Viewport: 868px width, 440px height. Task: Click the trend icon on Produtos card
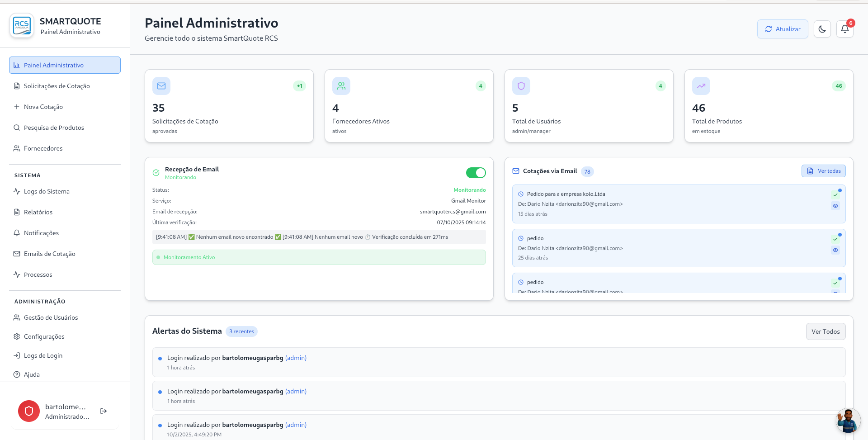tap(701, 86)
